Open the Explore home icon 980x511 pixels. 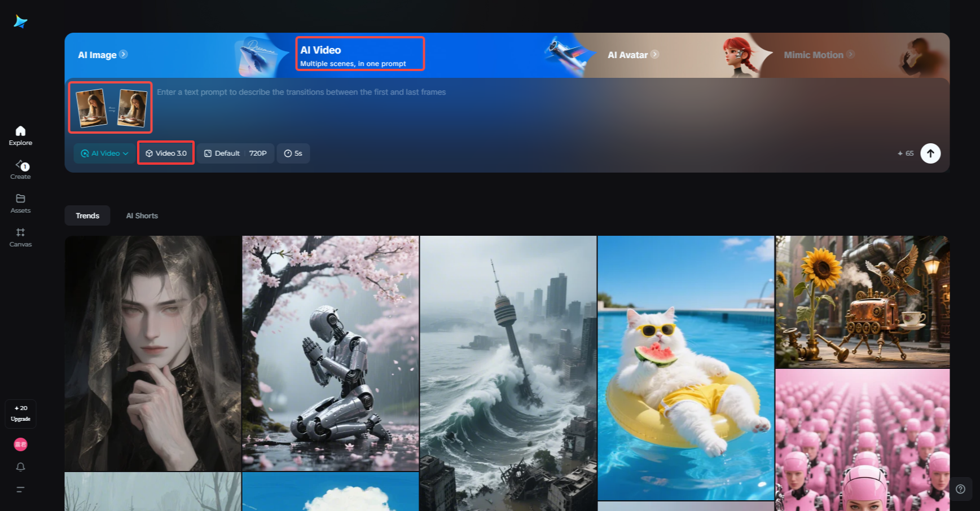(x=20, y=135)
